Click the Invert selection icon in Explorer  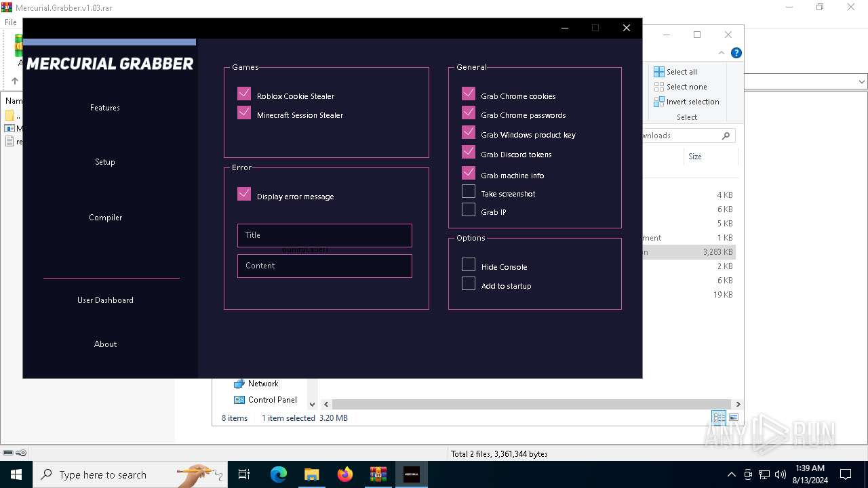658,102
